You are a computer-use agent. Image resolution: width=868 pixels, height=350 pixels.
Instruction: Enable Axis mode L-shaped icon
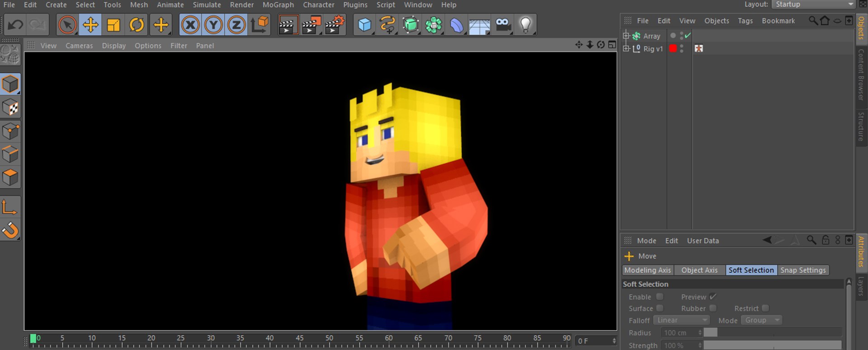pos(10,207)
